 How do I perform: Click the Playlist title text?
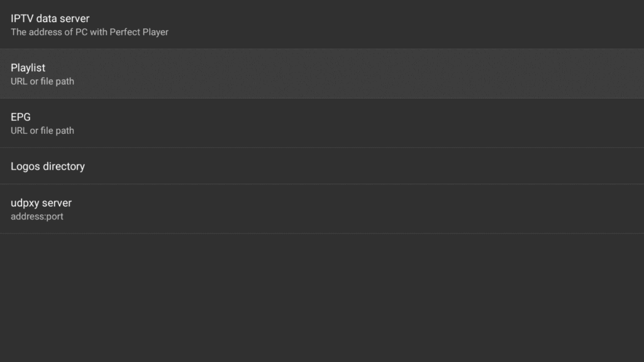pyautogui.click(x=28, y=67)
